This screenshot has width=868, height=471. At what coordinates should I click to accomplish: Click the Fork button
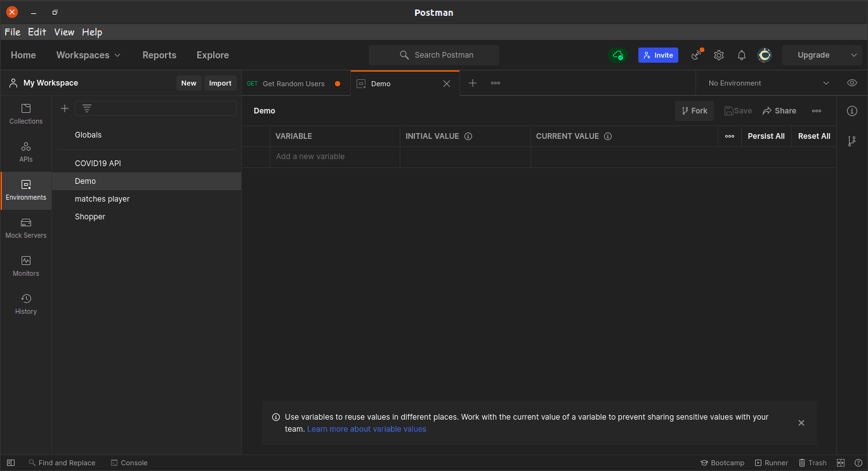click(694, 111)
